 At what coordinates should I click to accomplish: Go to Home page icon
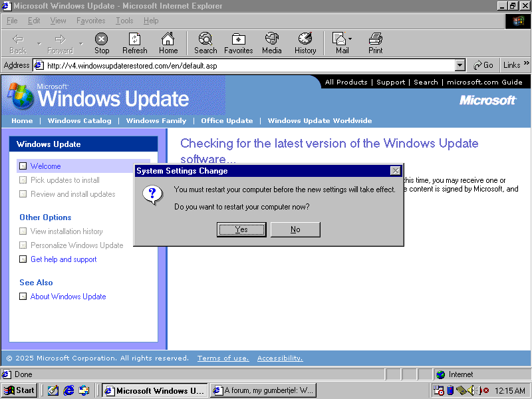point(168,40)
